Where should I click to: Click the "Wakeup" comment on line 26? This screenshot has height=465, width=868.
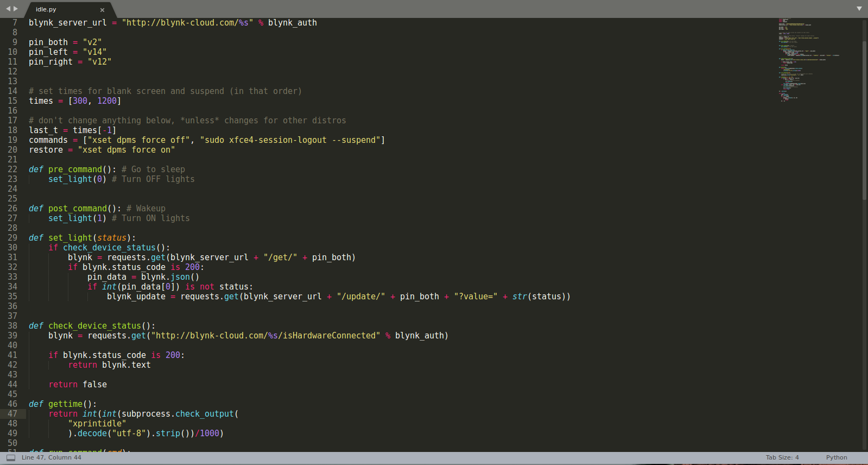tap(146, 209)
